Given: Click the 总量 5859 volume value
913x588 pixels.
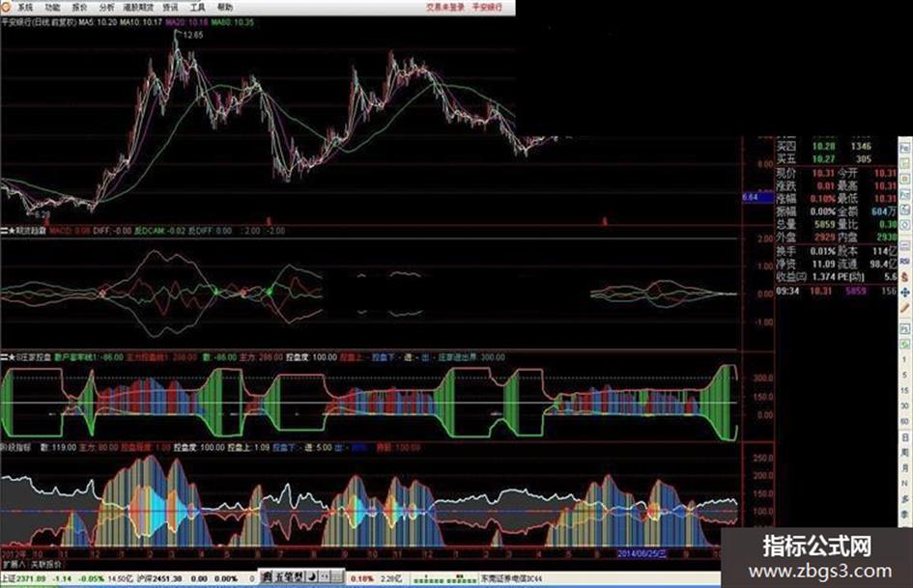Looking at the screenshot, I should pos(824,224).
